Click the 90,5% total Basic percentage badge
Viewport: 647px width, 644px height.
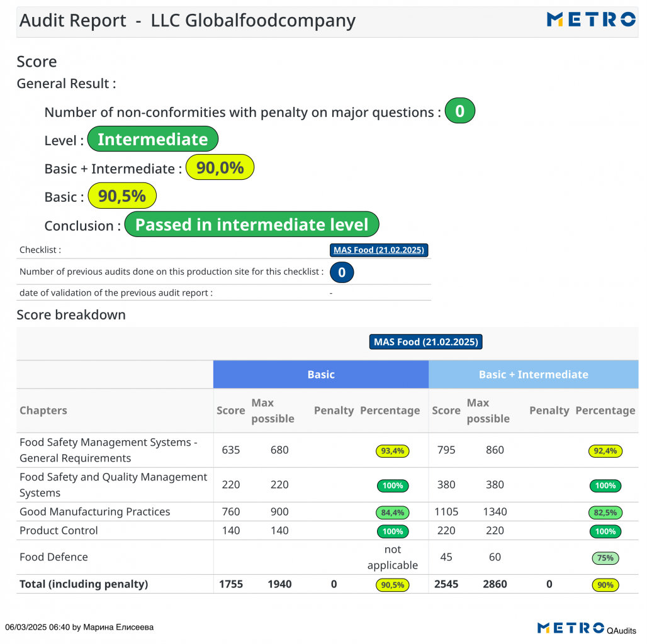(392, 585)
